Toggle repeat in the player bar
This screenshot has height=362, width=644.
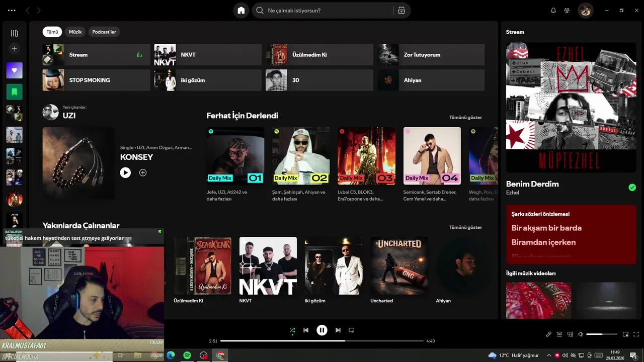352,330
